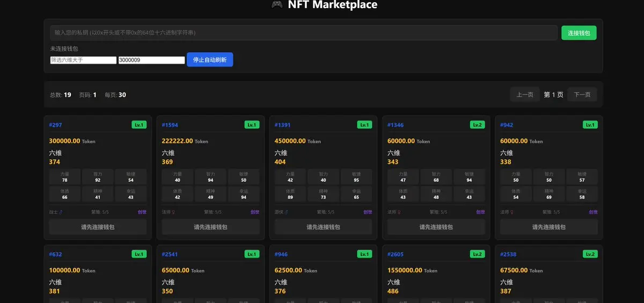Click the Lv.1 badge on card #2541
This screenshot has height=303, width=644.
point(252,254)
